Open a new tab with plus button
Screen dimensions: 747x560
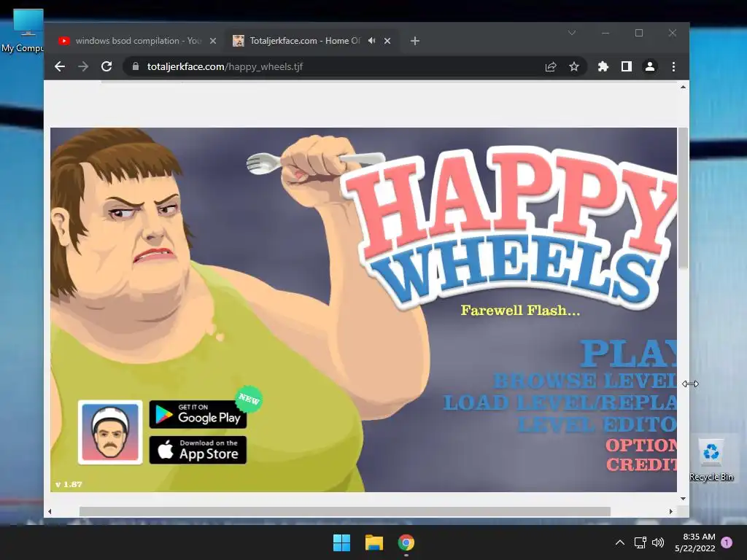tap(415, 41)
